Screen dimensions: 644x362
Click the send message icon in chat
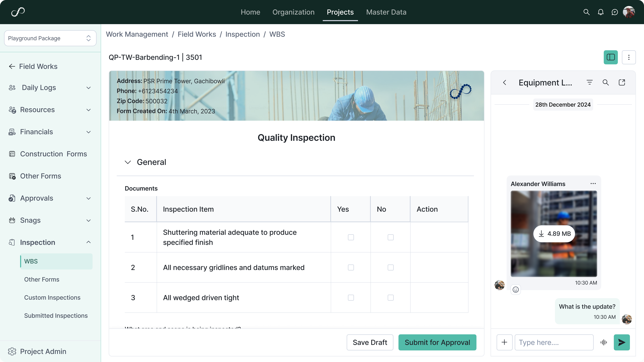tap(622, 342)
